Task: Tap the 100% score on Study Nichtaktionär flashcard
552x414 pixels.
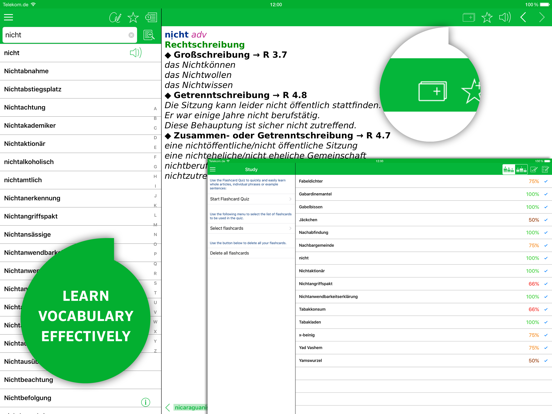Action: (x=533, y=271)
